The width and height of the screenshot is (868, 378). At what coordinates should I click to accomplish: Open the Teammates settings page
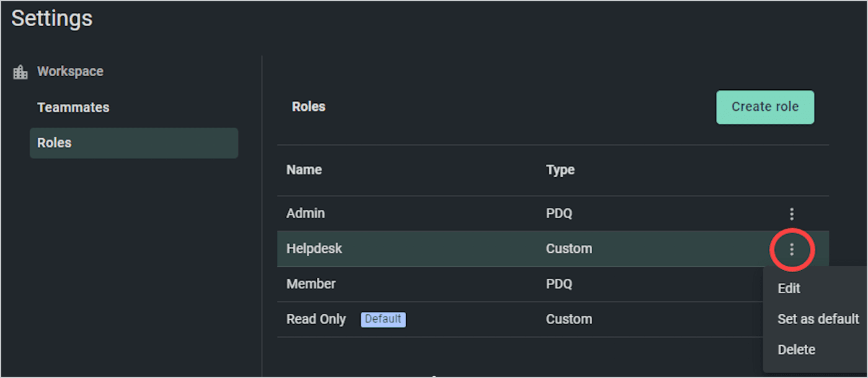pos(73,107)
